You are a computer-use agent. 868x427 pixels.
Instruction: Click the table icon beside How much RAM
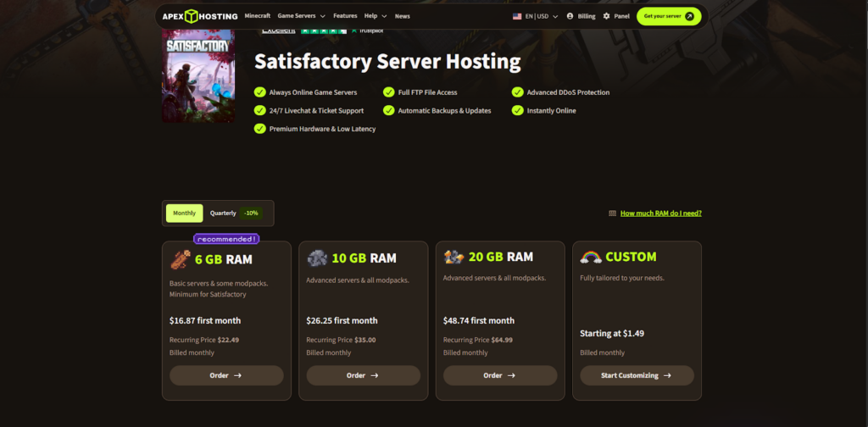pyautogui.click(x=612, y=213)
